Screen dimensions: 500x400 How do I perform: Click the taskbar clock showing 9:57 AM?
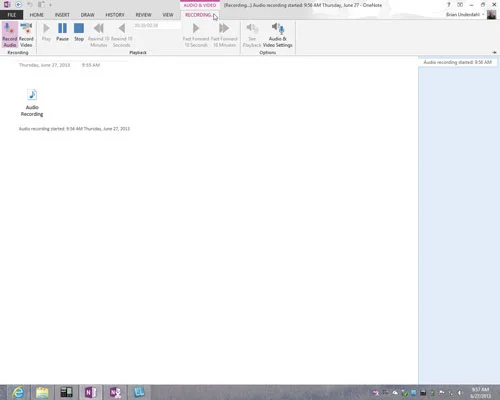coord(480,393)
